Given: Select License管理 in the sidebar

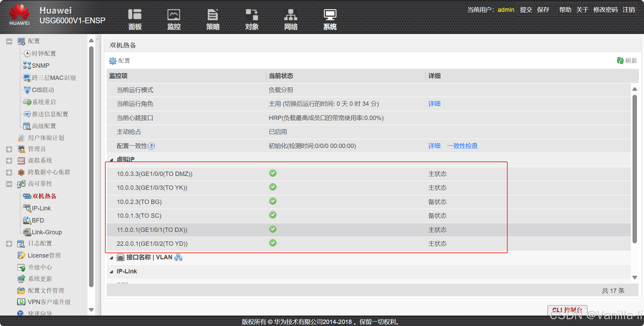Looking at the screenshot, I should (44, 255).
